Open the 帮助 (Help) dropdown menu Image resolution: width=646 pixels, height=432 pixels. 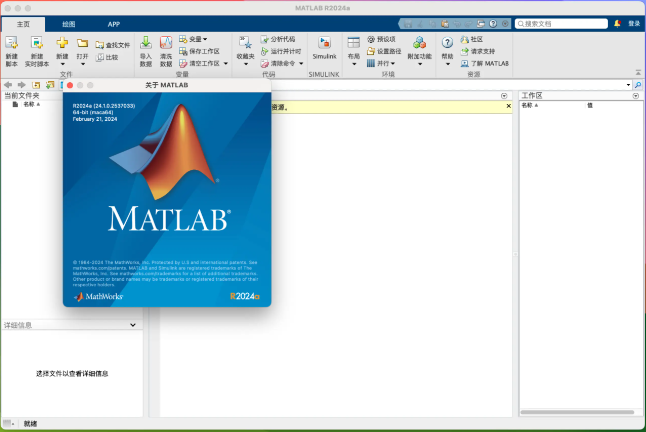click(447, 64)
